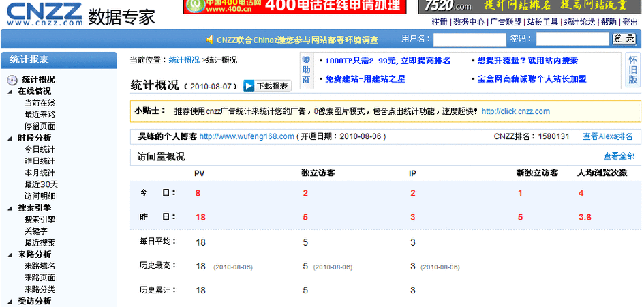Click 登出 in top navigation

point(630,23)
